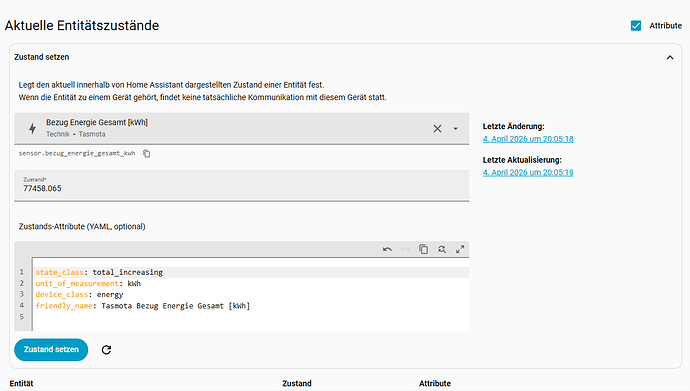Image resolution: width=690 pixels, height=391 pixels.
Task: Click the state_class line in YAML editor
Action: 252,272
